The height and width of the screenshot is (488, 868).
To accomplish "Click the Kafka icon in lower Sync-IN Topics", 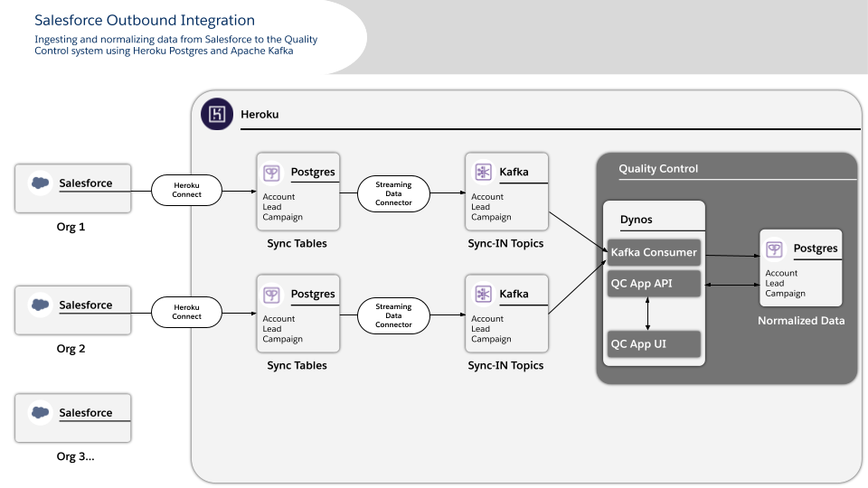I will coord(483,294).
